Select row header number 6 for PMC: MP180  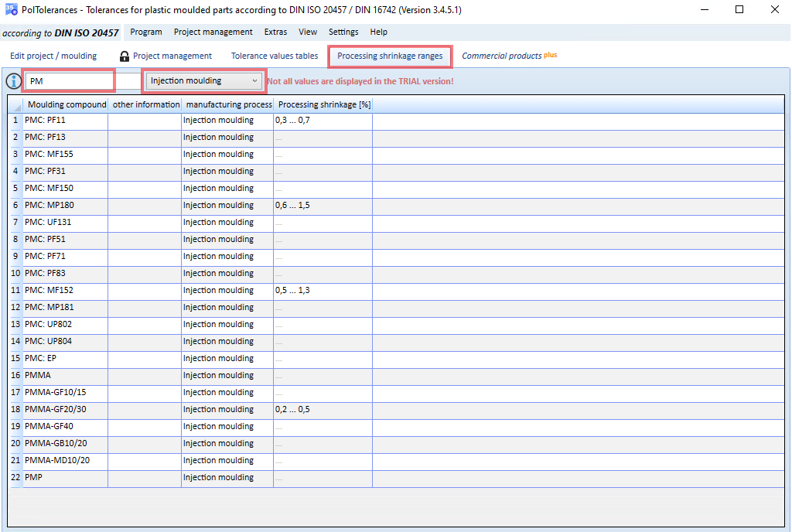pos(15,205)
